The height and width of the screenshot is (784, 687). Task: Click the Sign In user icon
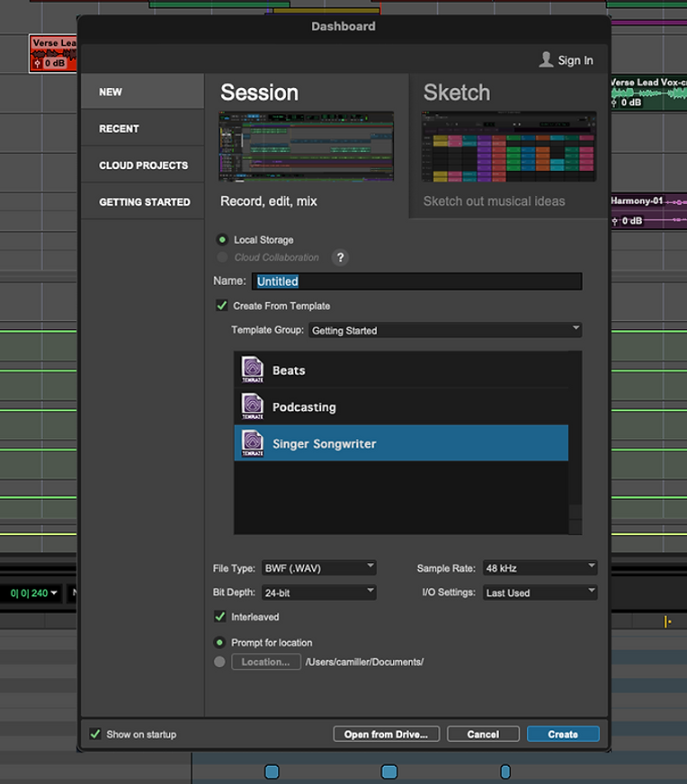click(x=546, y=59)
